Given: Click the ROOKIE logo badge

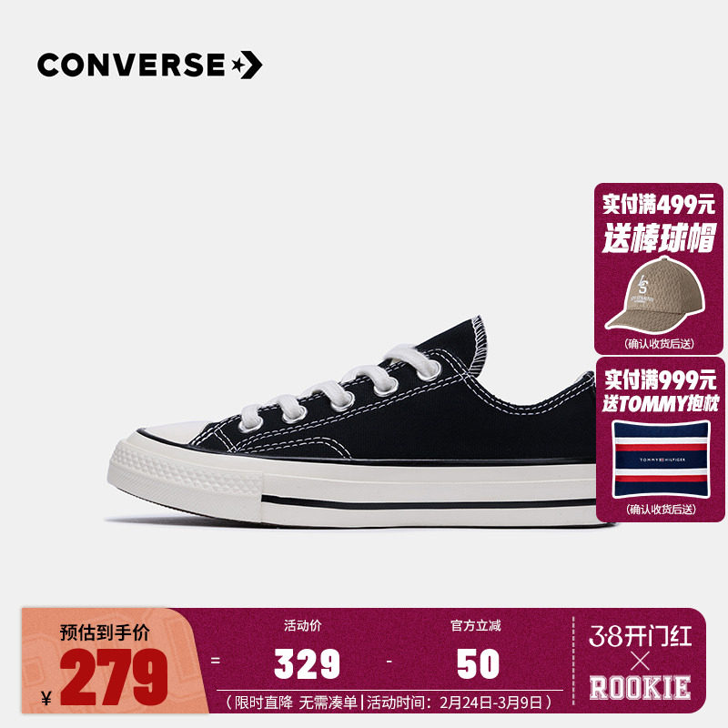Looking at the screenshot, I should [641, 688].
